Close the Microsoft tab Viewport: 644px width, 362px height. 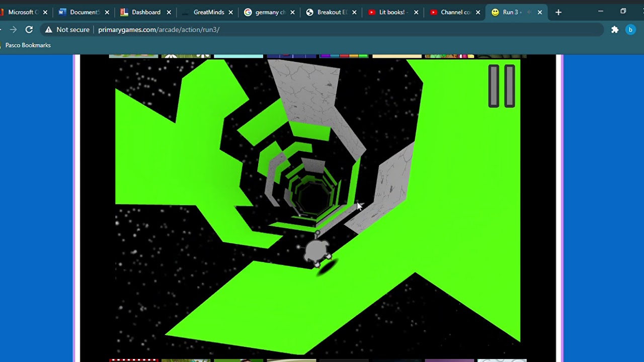[45, 12]
